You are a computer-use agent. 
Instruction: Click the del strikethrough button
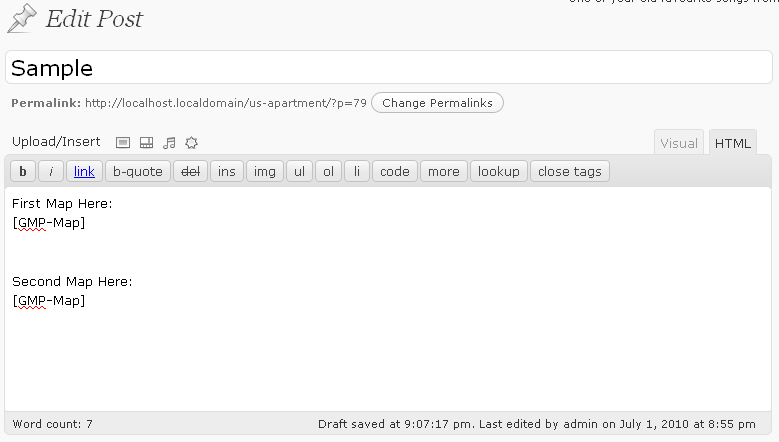[190, 171]
